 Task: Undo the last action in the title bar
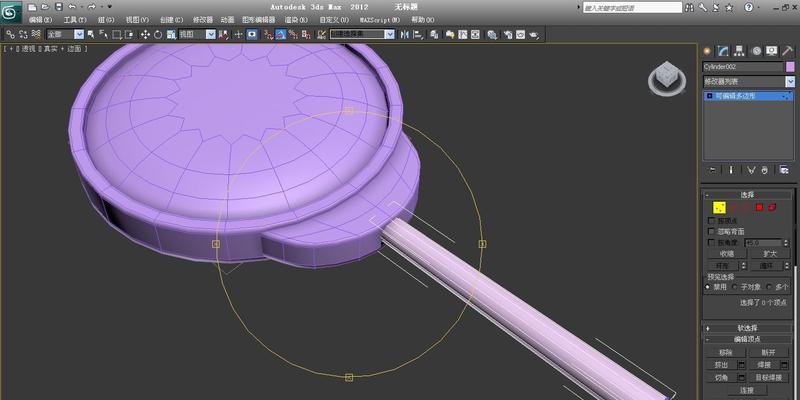(72, 7)
